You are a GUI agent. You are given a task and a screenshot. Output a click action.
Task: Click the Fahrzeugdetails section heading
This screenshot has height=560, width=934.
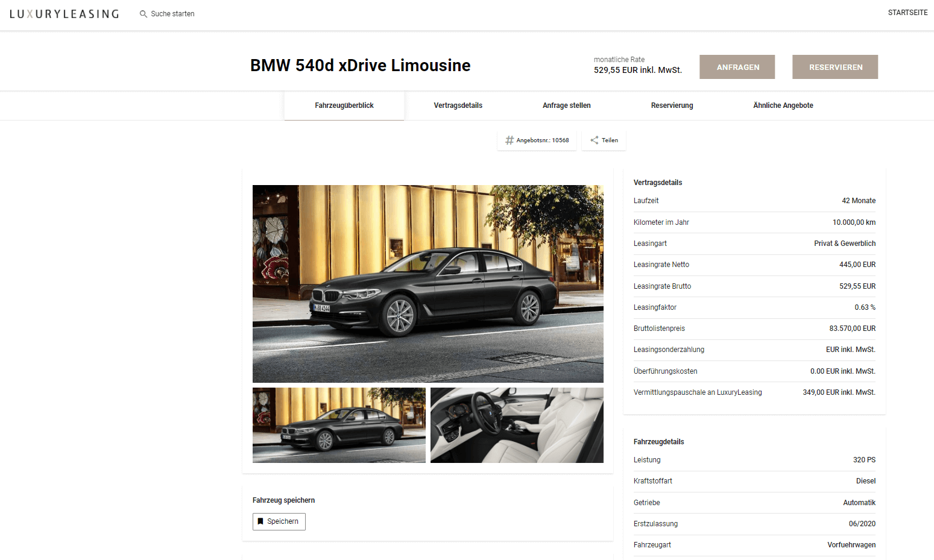(659, 442)
